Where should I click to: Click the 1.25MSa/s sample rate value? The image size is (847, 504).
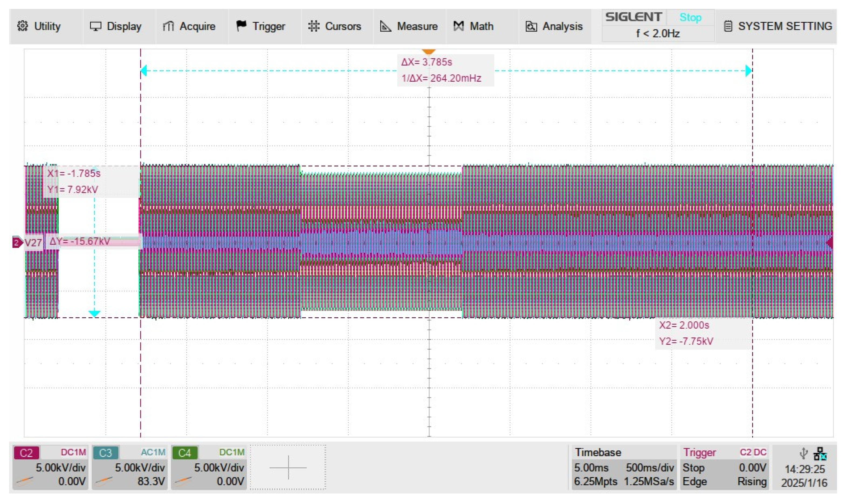point(649,482)
